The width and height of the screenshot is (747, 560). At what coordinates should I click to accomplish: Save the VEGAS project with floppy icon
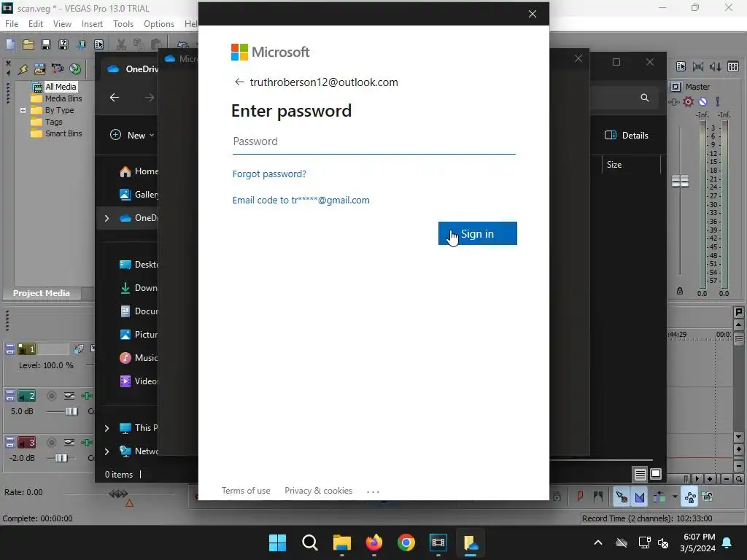pos(46,44)
